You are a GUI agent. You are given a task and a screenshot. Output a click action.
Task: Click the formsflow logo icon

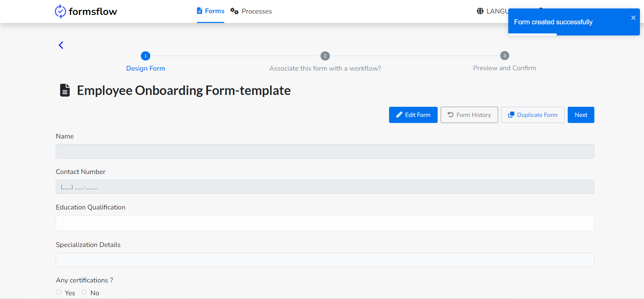[60, 11]
